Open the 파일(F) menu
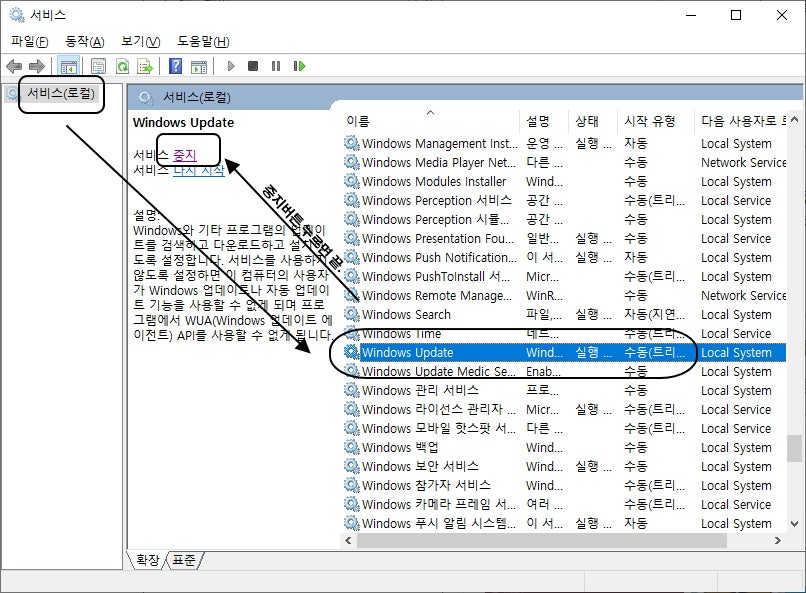The width and height of the screenshot is (806, 593). tap(29, 42)
